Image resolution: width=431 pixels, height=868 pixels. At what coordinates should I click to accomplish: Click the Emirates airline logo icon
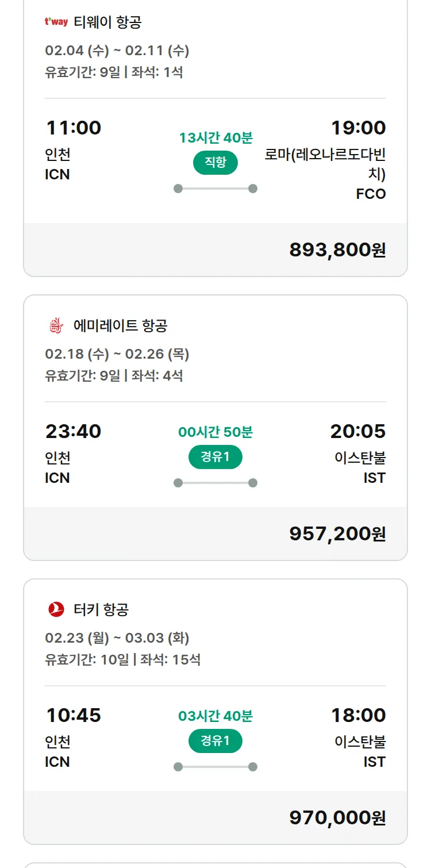(x=56, y=326)
